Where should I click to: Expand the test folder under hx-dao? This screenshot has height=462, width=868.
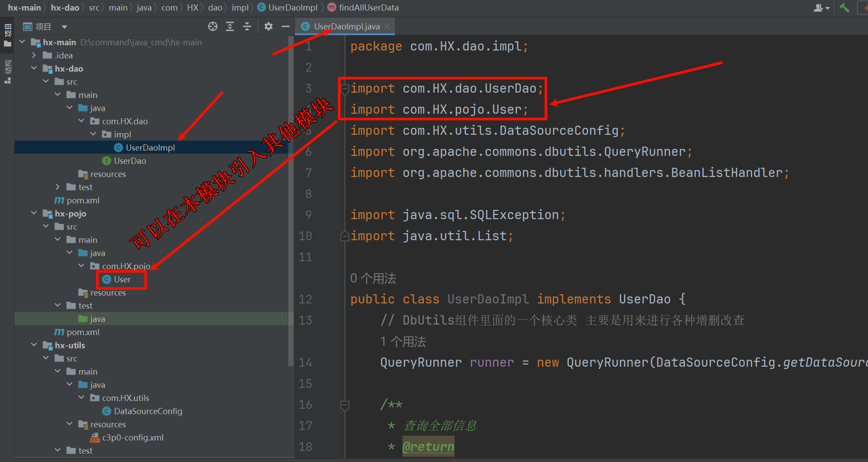58,187
